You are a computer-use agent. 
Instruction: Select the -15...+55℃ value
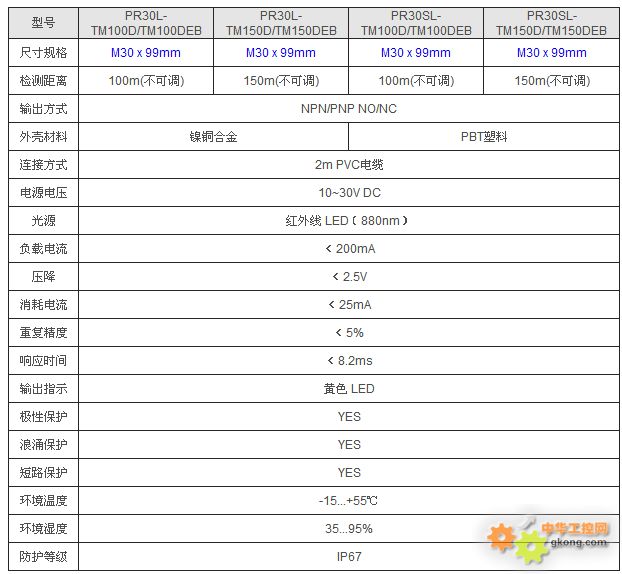click(348, 501)
